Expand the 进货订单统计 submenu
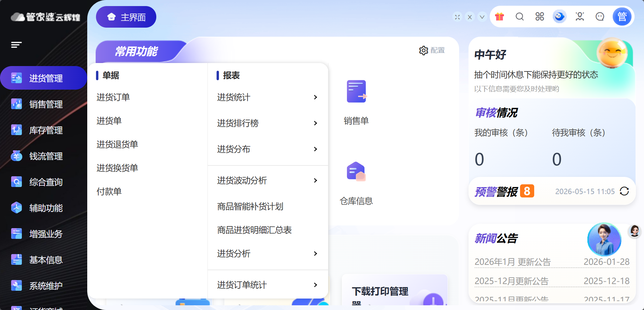The height and width of the screenshot is (310, 644). point(268,285)
